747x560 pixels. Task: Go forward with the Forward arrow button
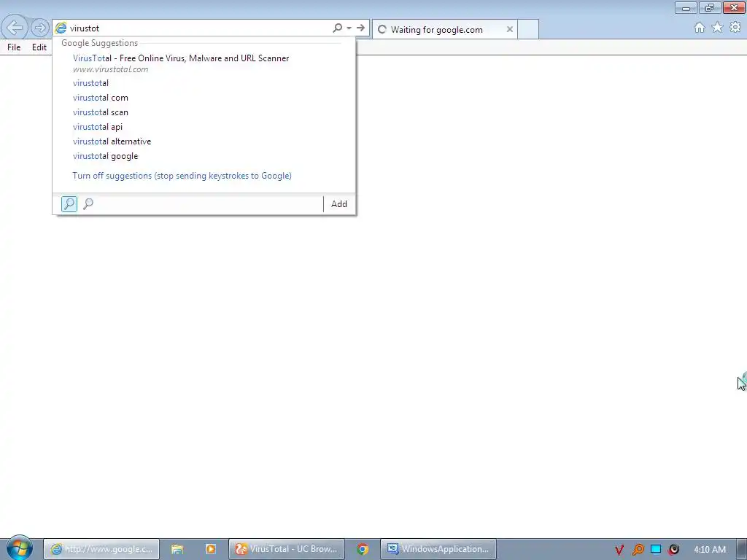(x=40, y=28)
